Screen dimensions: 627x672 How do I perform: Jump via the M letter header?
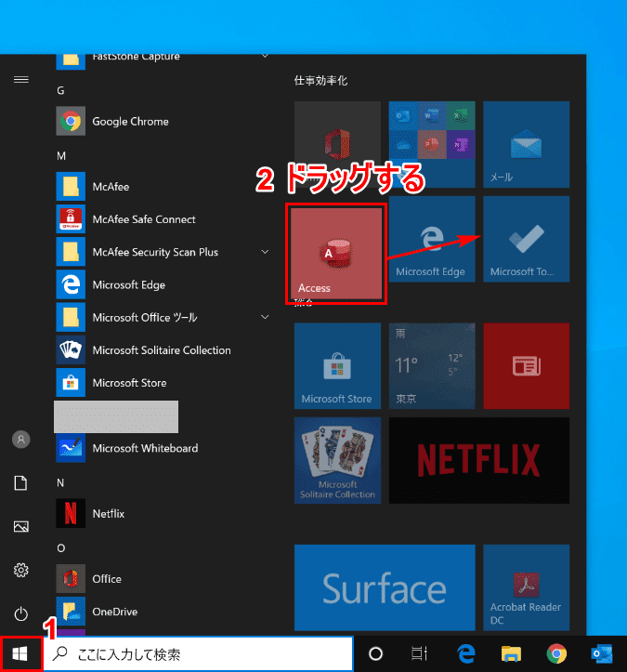[61, 156]
